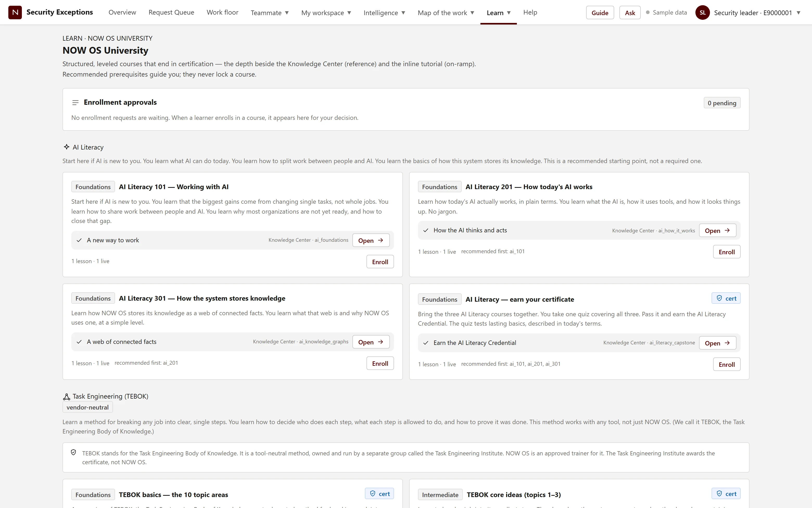Open the 'A web of connected facts' lesson
Viewport: 812px width, 508px height.
pyautogui.click(x=371, y=342)
